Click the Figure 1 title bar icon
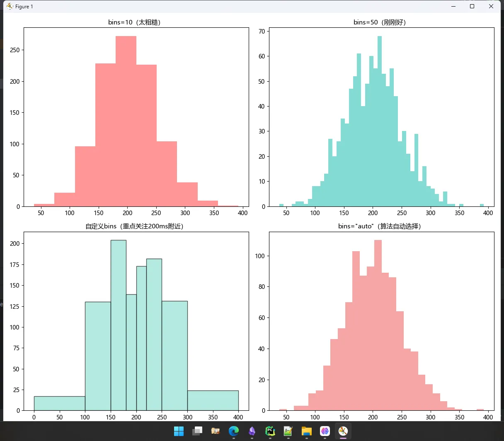Screen dimensions: 504x441 (10, 6)
